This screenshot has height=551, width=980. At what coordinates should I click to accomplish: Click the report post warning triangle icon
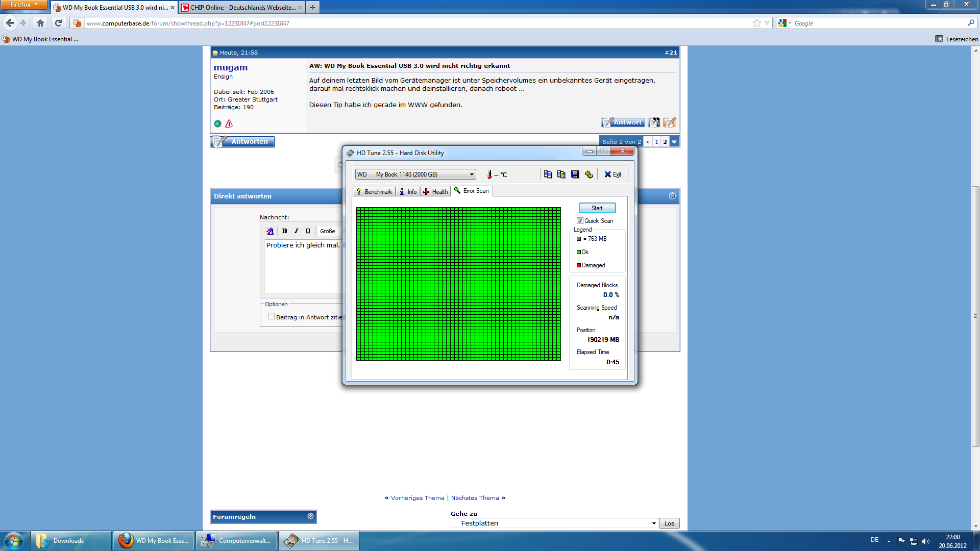[x=229, y=124]
